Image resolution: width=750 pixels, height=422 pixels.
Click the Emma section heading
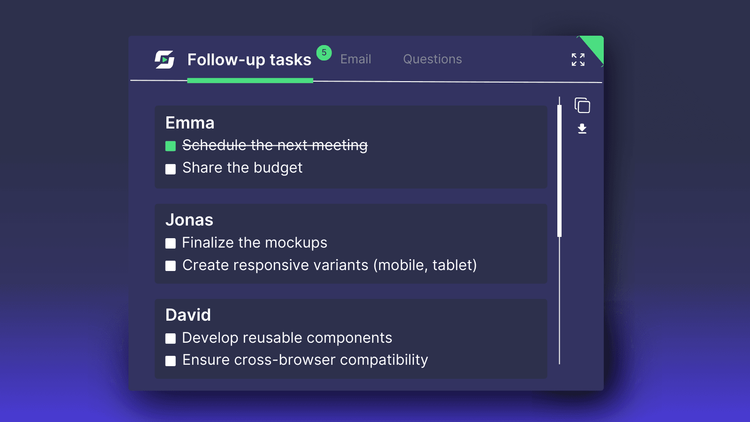coord(190,123)
